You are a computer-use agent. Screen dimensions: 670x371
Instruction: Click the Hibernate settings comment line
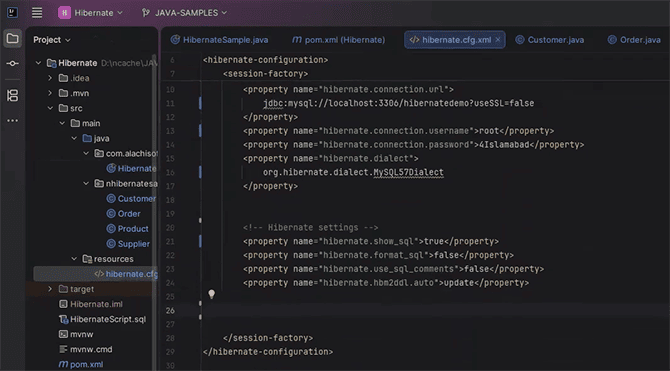pyautogui.click(x=311, y=227)
